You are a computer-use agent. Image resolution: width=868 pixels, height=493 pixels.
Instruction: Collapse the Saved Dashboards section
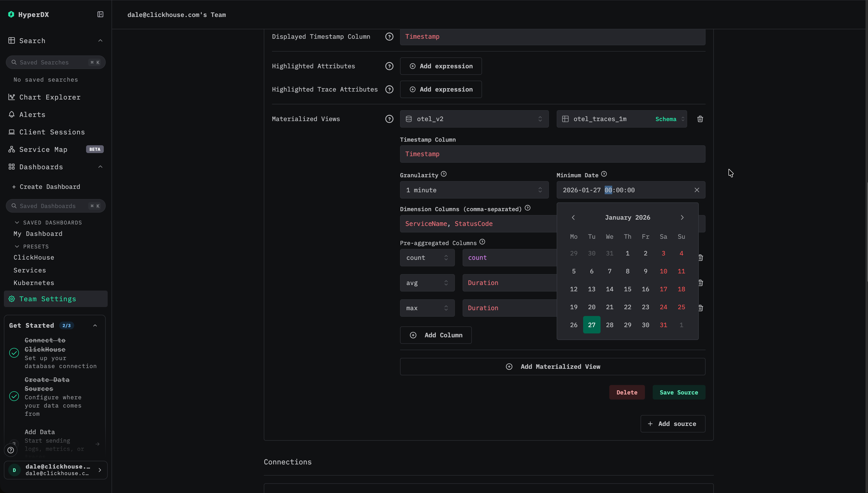coord(17,223)
